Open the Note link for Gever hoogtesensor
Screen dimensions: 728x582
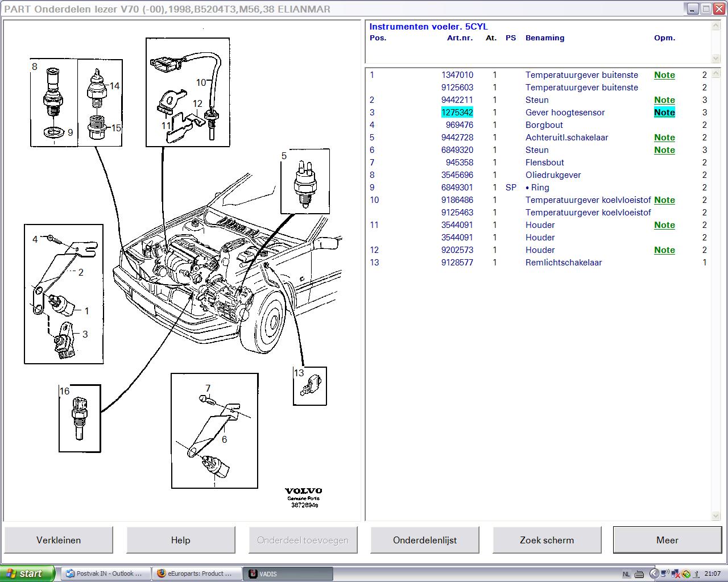click(x=664, y=113)
